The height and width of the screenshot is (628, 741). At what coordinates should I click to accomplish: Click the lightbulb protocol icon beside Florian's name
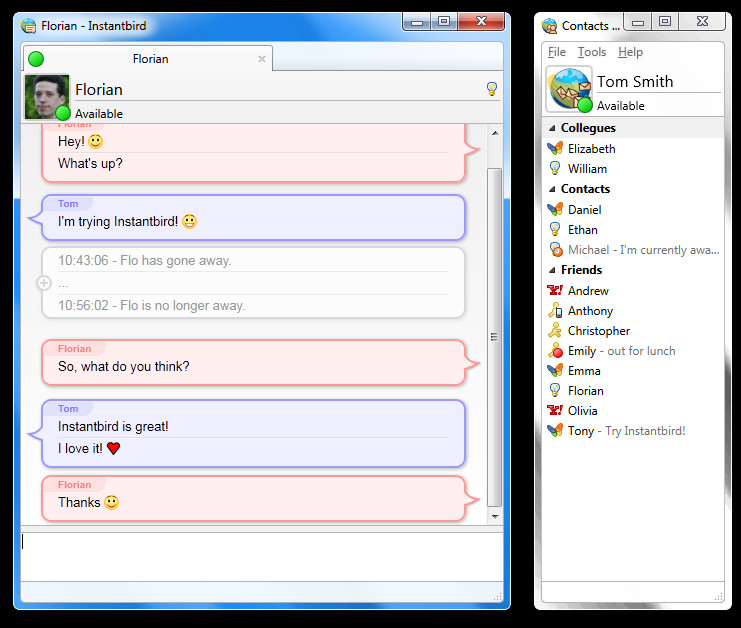(x=492, y=89)
